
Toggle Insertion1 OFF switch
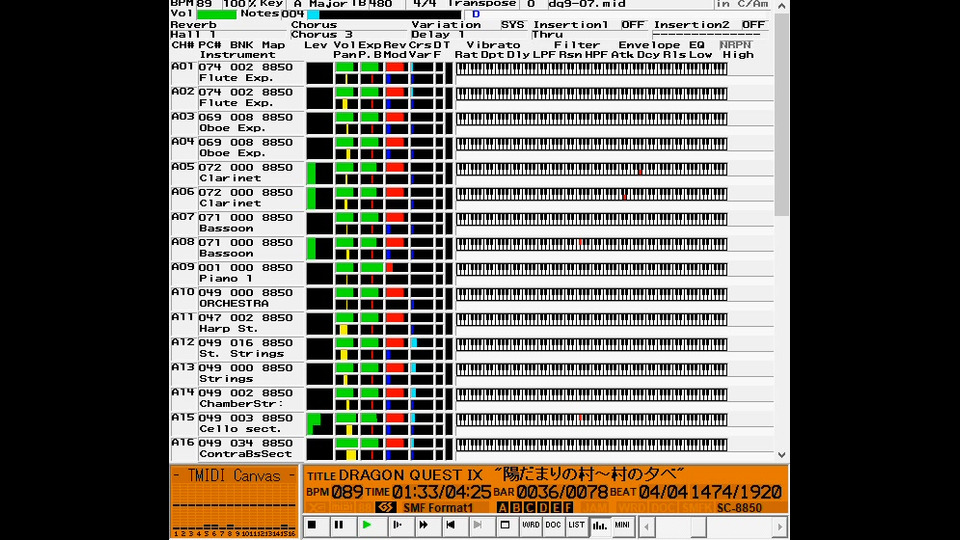[x=633, y=24]
